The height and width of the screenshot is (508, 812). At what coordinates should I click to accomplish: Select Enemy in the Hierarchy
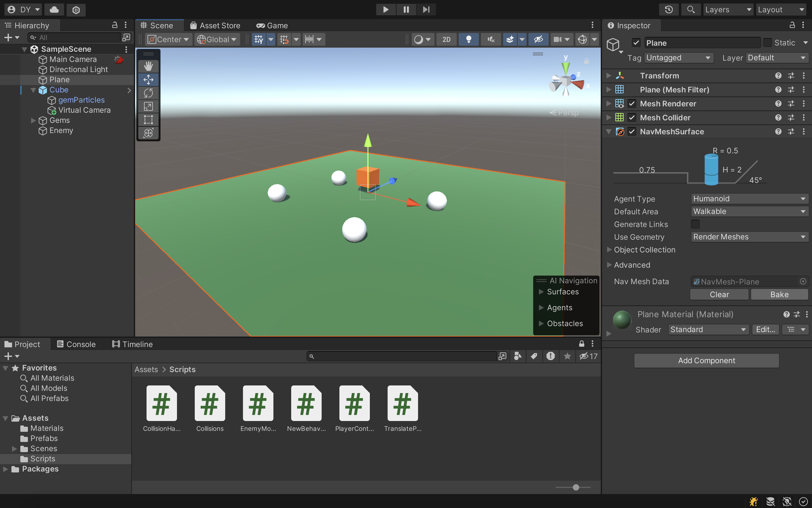pos(62,130)
